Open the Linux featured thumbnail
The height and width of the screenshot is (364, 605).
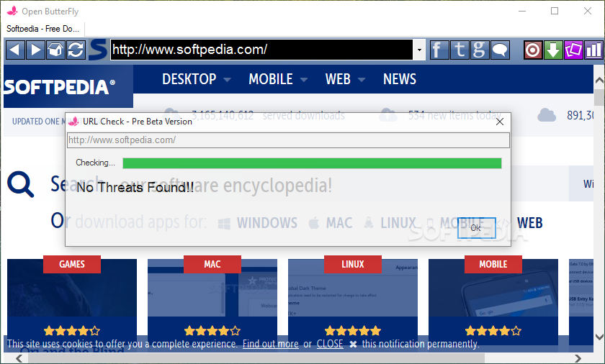point(353,288)
